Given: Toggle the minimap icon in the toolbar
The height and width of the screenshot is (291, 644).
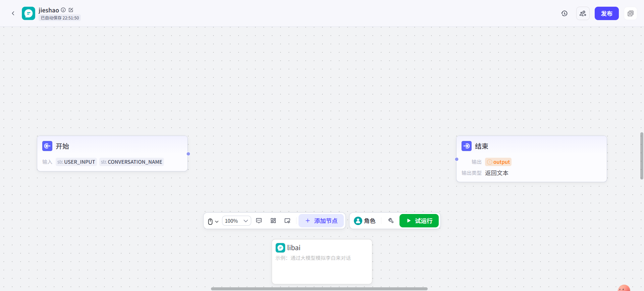Looking at the screenshot, I should [287, 221].
